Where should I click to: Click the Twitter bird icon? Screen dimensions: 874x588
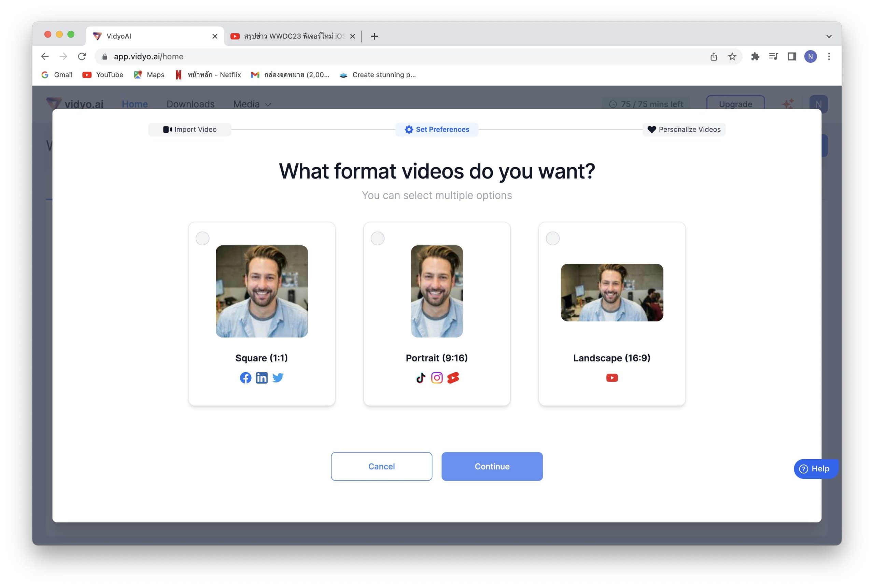tap(278, 378)
